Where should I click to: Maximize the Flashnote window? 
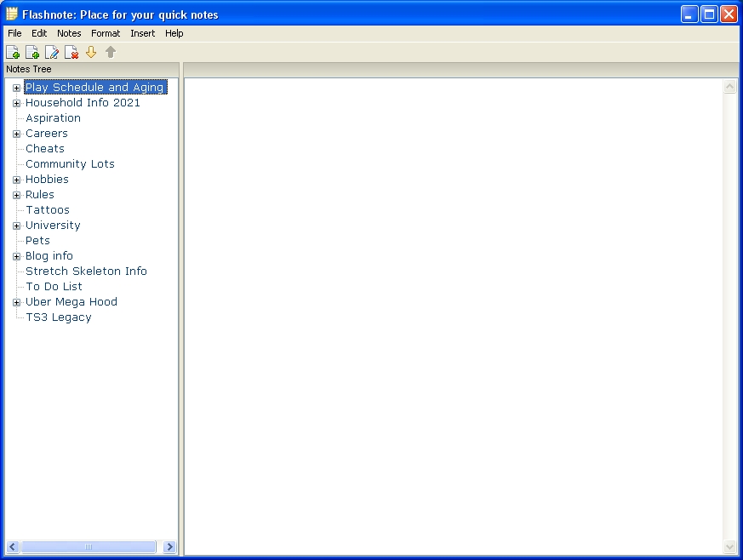pyautogui.click(x=709, y=14)
